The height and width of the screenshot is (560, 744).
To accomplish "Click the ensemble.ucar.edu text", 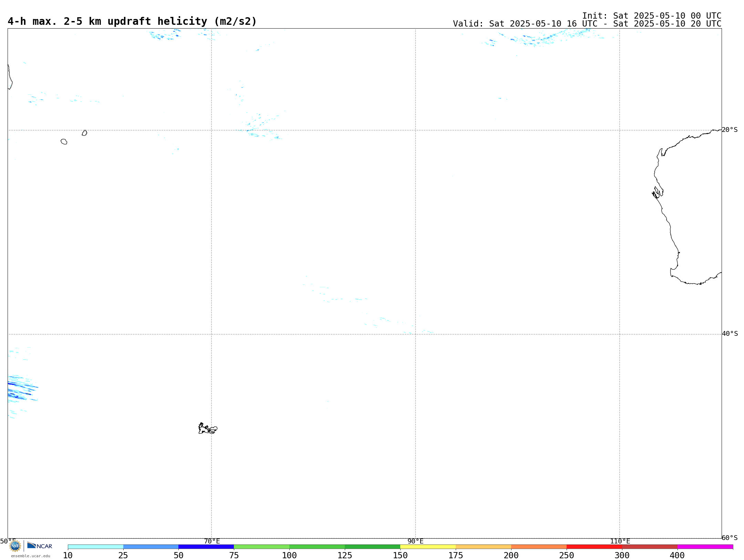I will (31, 556).
